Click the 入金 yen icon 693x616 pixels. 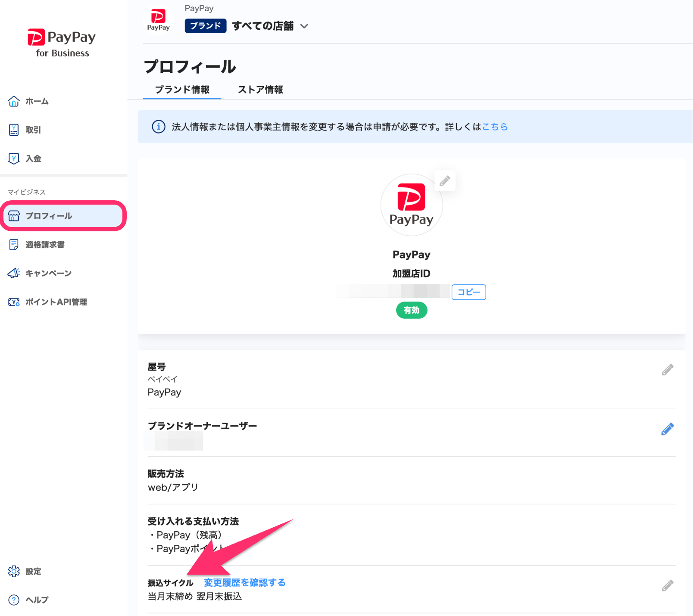14,159
